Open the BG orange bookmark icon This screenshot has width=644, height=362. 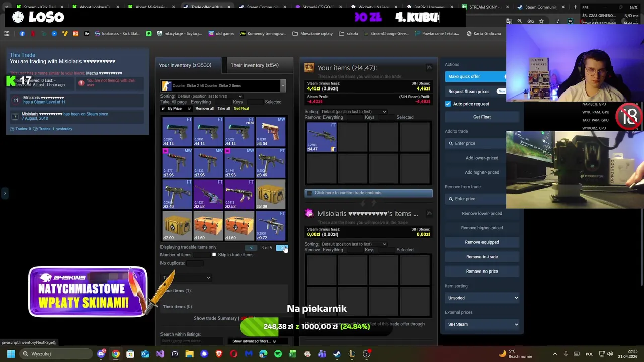coord(75,34)
